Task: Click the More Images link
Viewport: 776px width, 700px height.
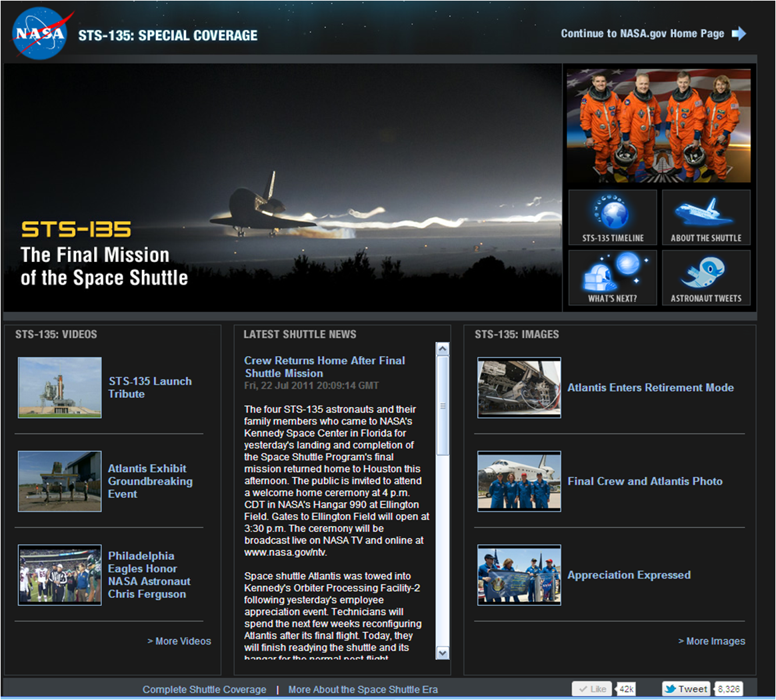Action: point(711,641)
